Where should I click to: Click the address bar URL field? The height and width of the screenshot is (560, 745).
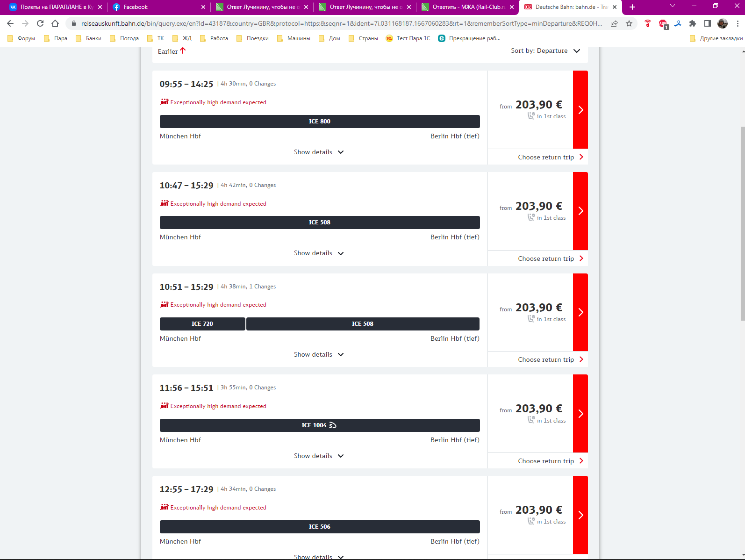pos(341,23)
